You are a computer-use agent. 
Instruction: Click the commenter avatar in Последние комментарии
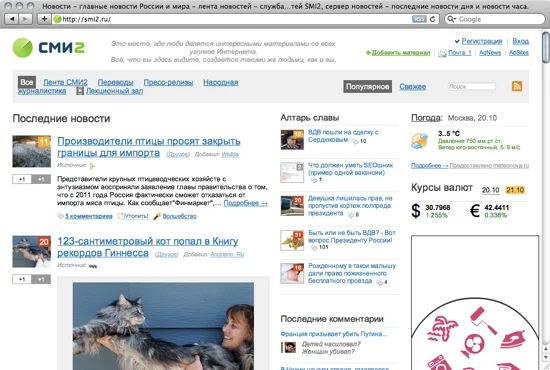[x=289, y=347]
